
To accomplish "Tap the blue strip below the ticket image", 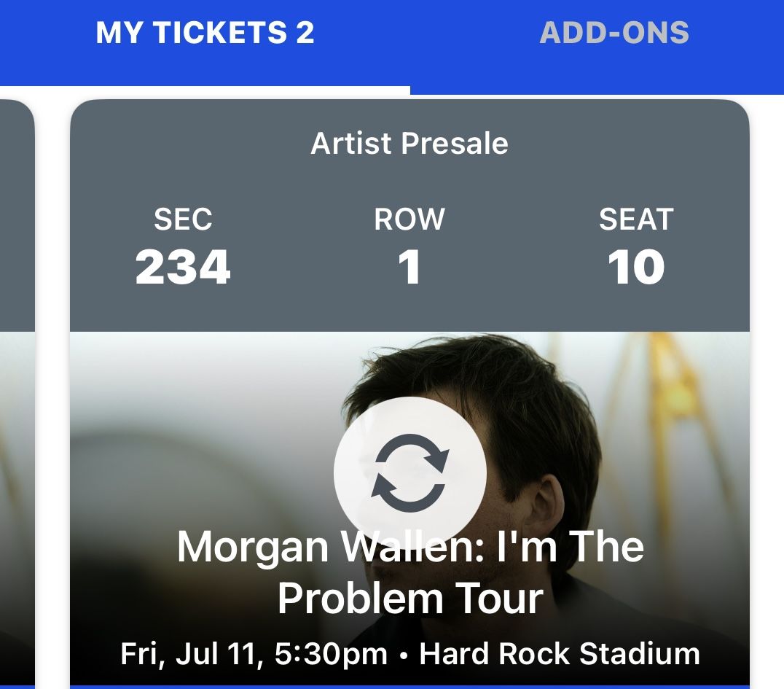I will 409,686.
